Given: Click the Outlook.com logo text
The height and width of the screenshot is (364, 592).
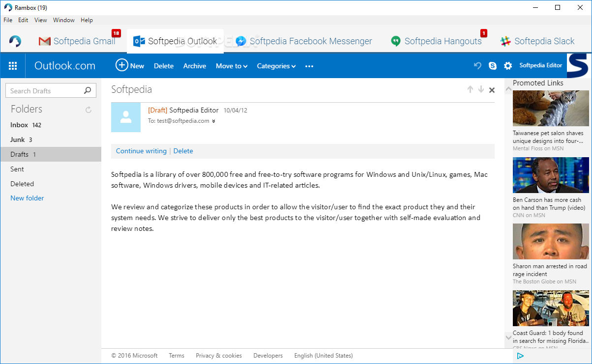Looking at the screenshot, I should click(x=65, y=66).
